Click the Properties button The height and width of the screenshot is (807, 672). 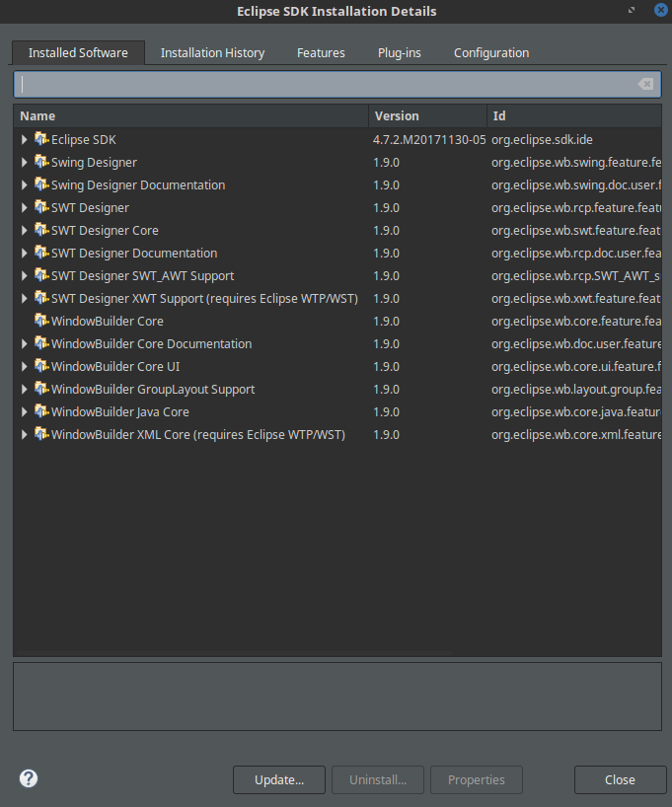click(x=477, y=779)
